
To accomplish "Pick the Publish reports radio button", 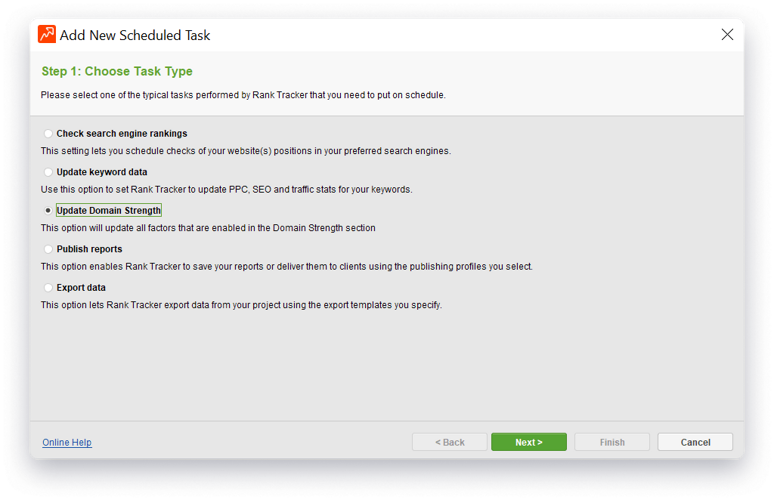I will (x=48, y=249).
